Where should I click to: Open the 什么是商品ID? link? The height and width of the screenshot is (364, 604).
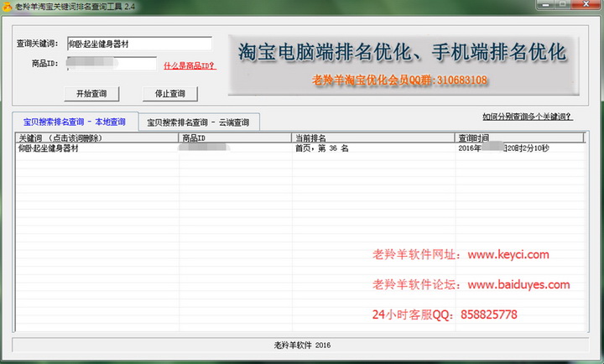[x=190, y=65]
